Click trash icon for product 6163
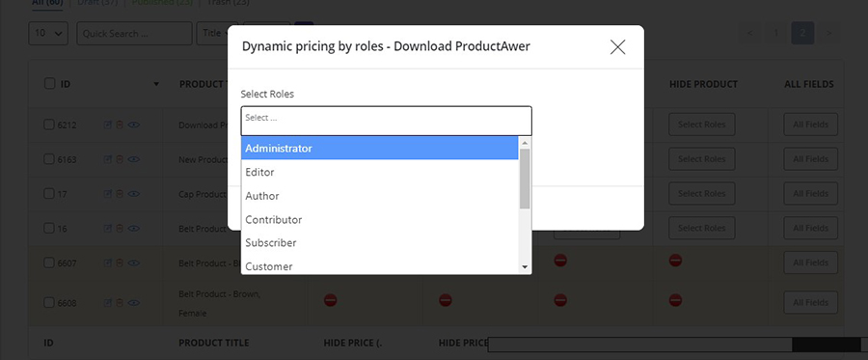The image size is (868, 360). [119, 159]
